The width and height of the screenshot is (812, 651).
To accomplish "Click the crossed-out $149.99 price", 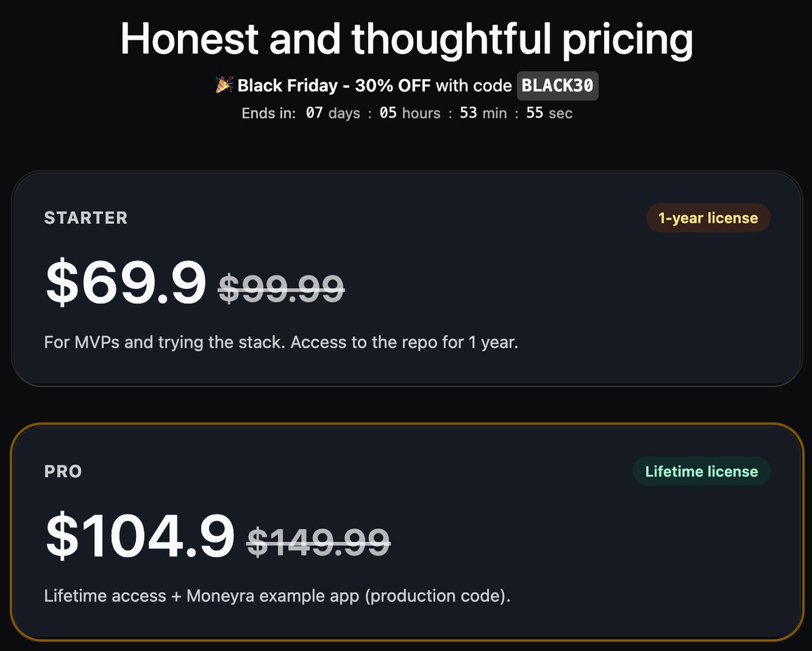I will click(319, 541).
